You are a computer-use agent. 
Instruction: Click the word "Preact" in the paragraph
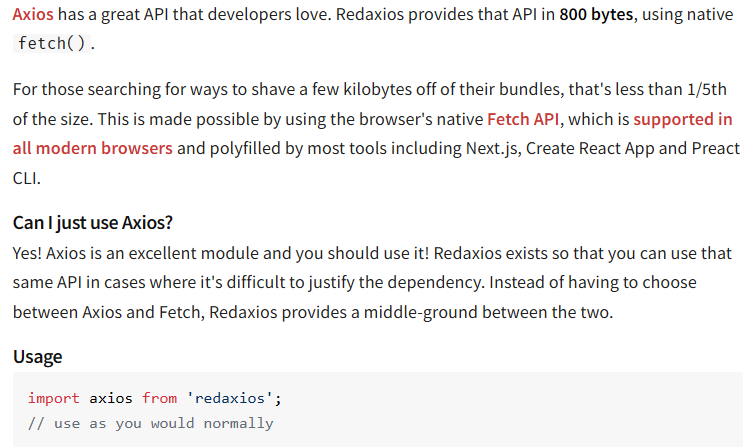coord(715,149)
